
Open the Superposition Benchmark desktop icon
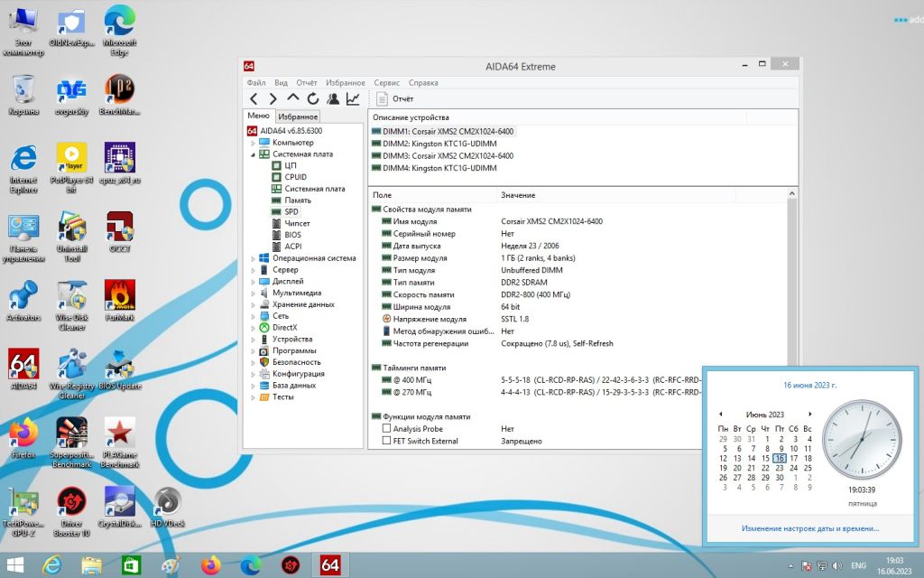coord(72,443)
